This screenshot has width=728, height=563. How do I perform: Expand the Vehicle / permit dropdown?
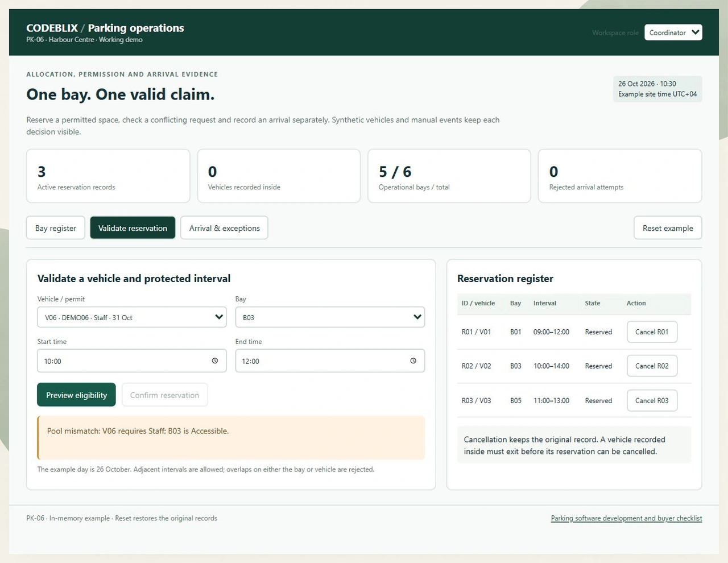(132, 317)
